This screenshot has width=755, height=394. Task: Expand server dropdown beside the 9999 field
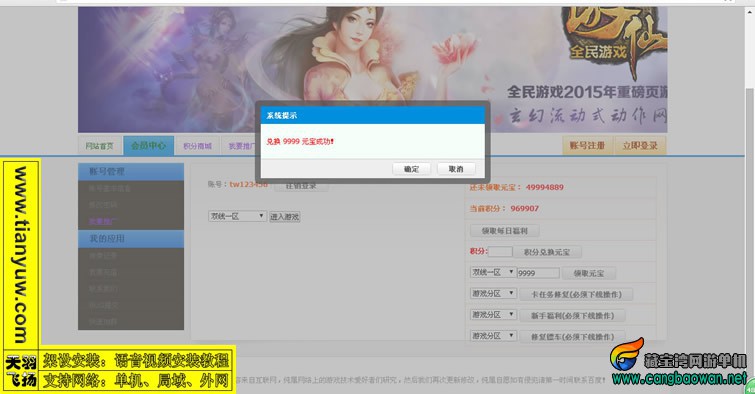[x=493, y=273]
